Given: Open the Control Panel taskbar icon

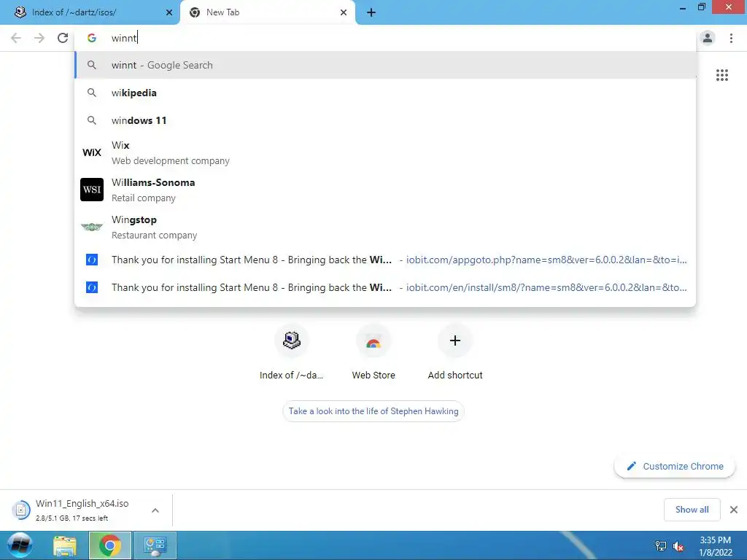Looking at the screenshot, I should [x=155, y=545].
